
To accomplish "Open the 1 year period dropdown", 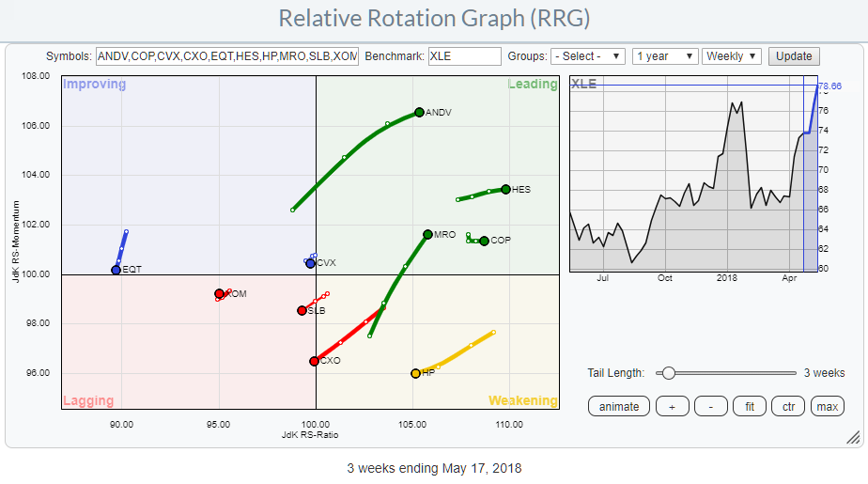I will click(664, 56).
